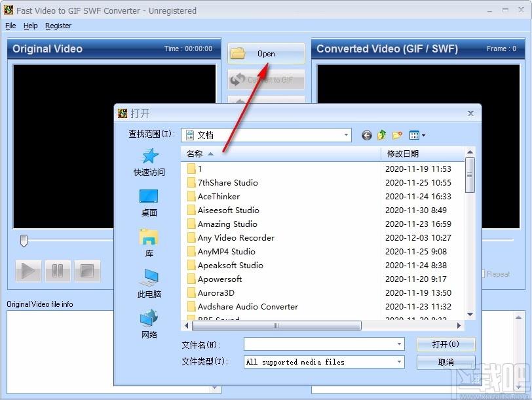Click date 2020-12-03 10:27
This screenshot has width=532, height=400.
point(418,237)
